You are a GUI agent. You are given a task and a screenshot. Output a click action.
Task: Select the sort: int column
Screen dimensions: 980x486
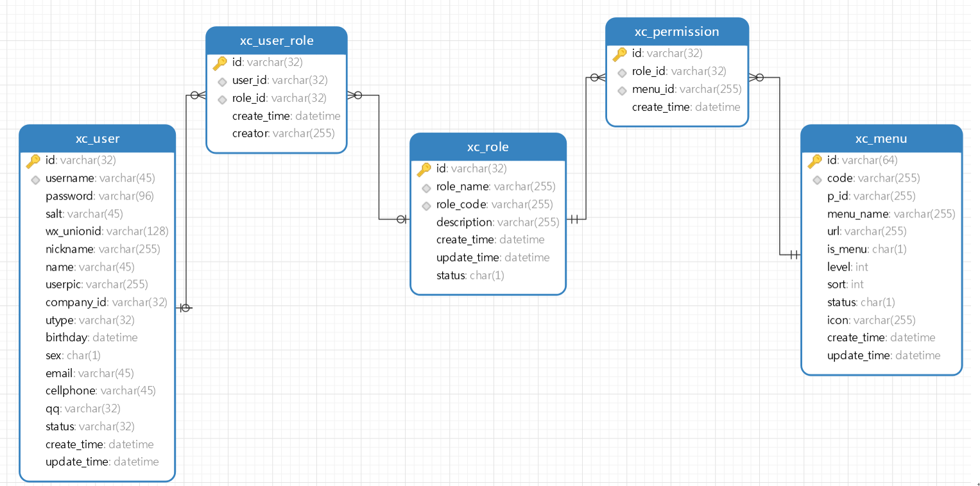[845, 284]
